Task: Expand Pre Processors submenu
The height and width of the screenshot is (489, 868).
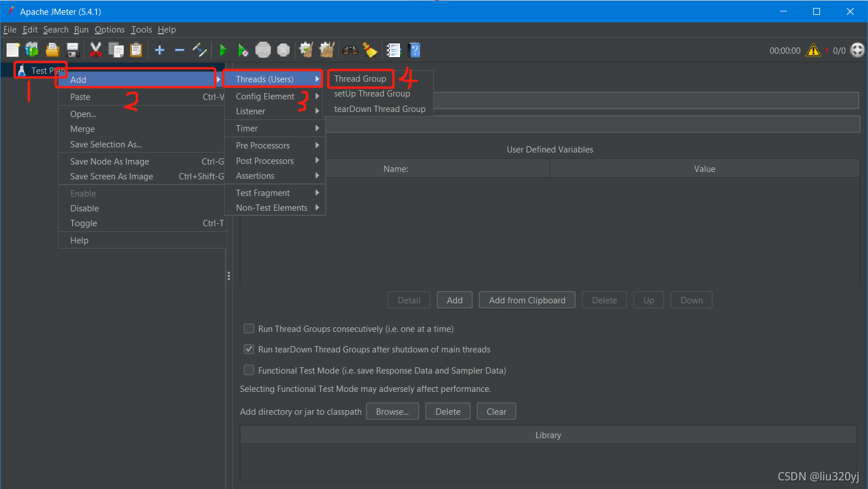Action: [x=275, y=146]
